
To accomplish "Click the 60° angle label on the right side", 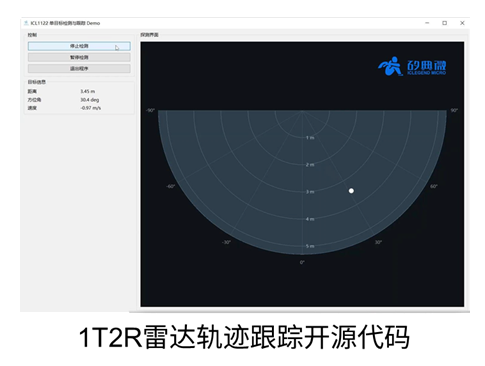I will click(x=434, y=186).
